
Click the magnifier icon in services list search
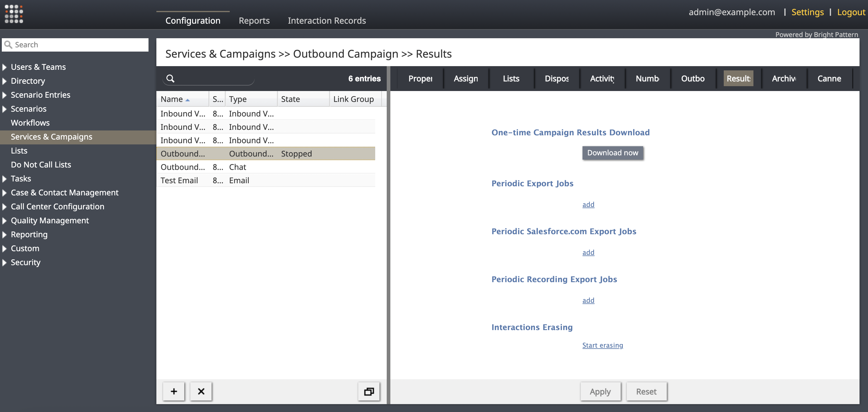click(x=171, y=79)
